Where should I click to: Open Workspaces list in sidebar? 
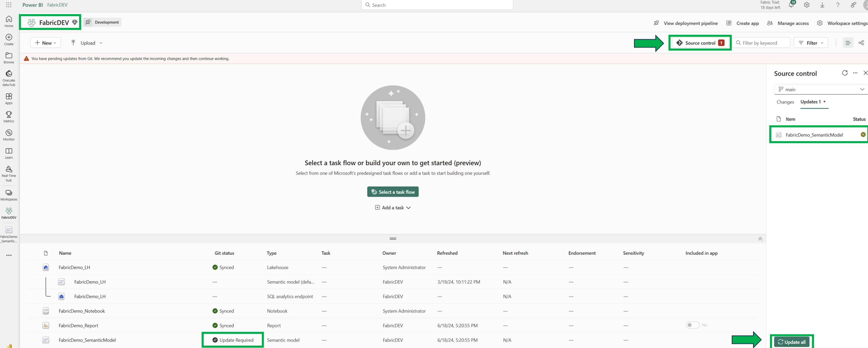tap(9, 195)
